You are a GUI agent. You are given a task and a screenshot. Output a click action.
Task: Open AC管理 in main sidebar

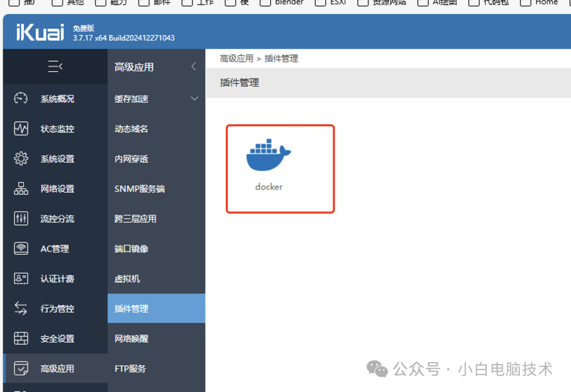(x=54, y=249)
